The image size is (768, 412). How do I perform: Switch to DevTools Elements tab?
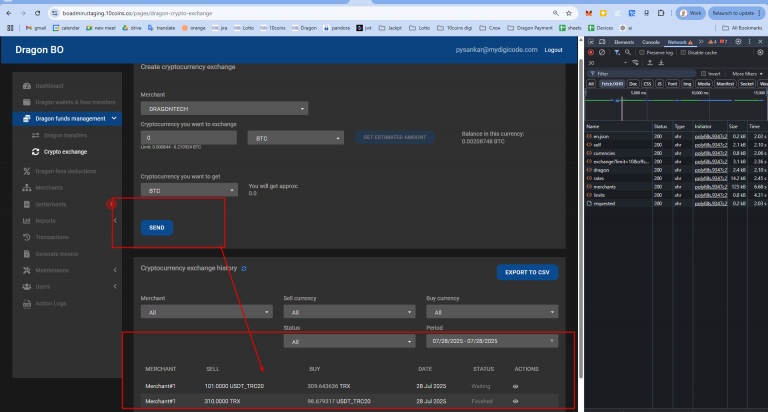point(624,42)
